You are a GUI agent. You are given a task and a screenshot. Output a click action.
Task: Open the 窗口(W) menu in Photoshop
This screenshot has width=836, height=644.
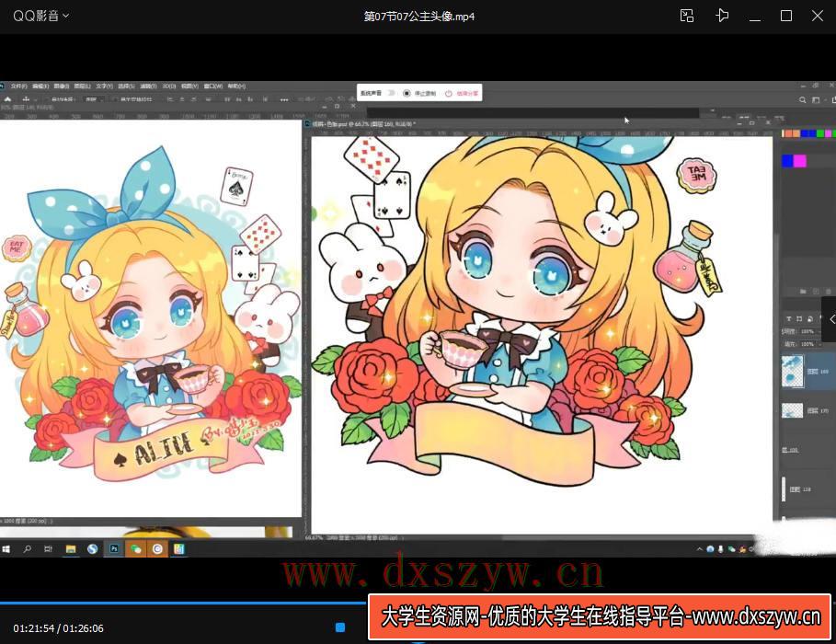213,86
